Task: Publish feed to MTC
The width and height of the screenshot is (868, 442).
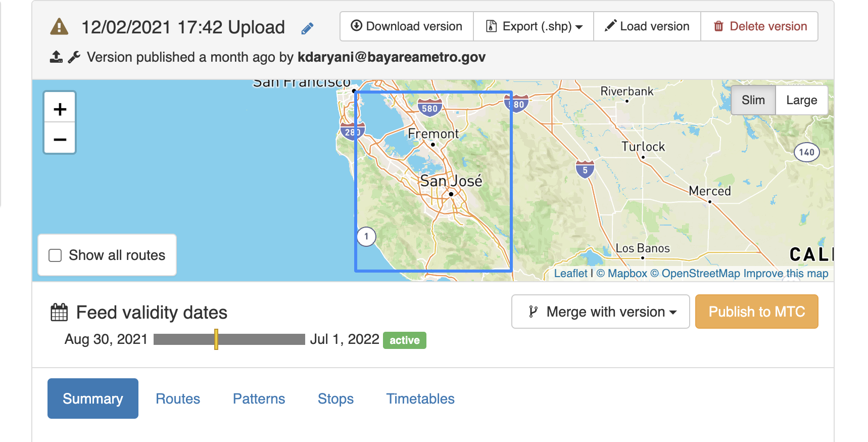Action: click(757, 312)
